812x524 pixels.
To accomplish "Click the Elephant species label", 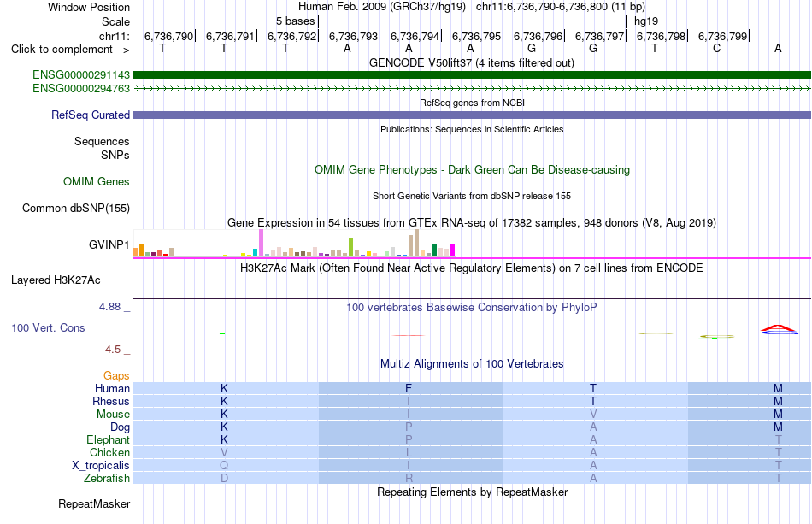I will coord(109,439).
